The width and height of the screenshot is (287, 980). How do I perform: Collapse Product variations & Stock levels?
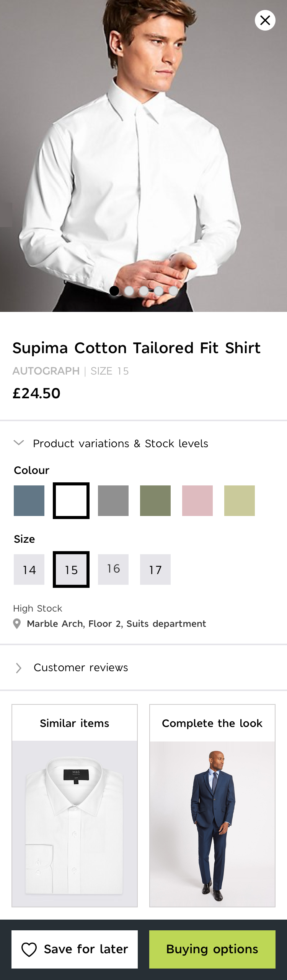[x=111, y=443]
